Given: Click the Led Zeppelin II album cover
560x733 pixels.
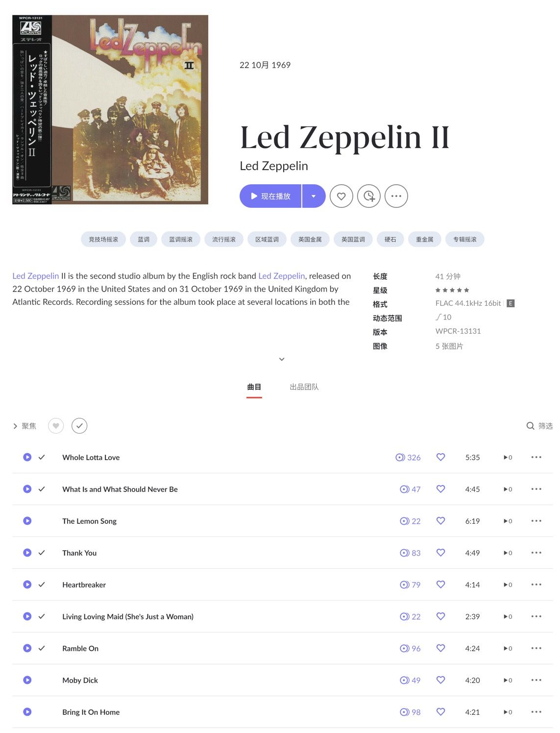Looking at the screenshot, I should (x=110, y=110).
